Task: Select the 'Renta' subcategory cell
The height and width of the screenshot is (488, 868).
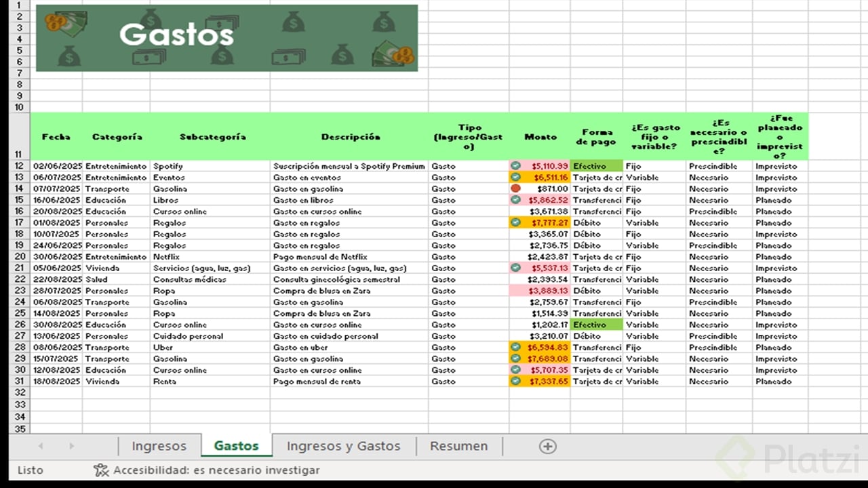Action: pyautogui.click(x=210, y=381)
